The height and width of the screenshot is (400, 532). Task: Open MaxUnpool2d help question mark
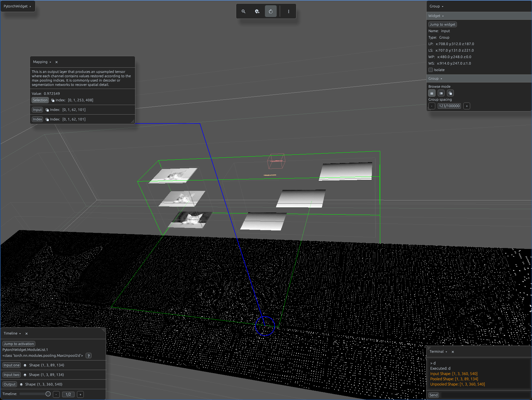pyautogui.click(x=89, y=356)
